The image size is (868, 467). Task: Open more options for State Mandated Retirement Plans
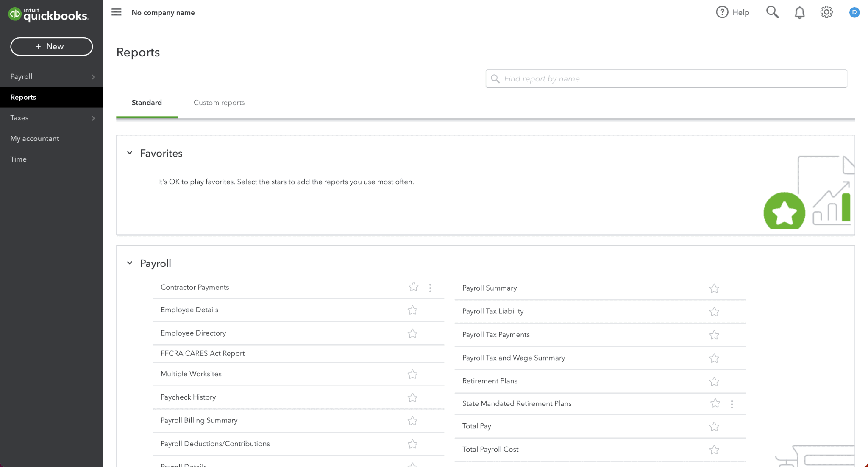[732, 404]
